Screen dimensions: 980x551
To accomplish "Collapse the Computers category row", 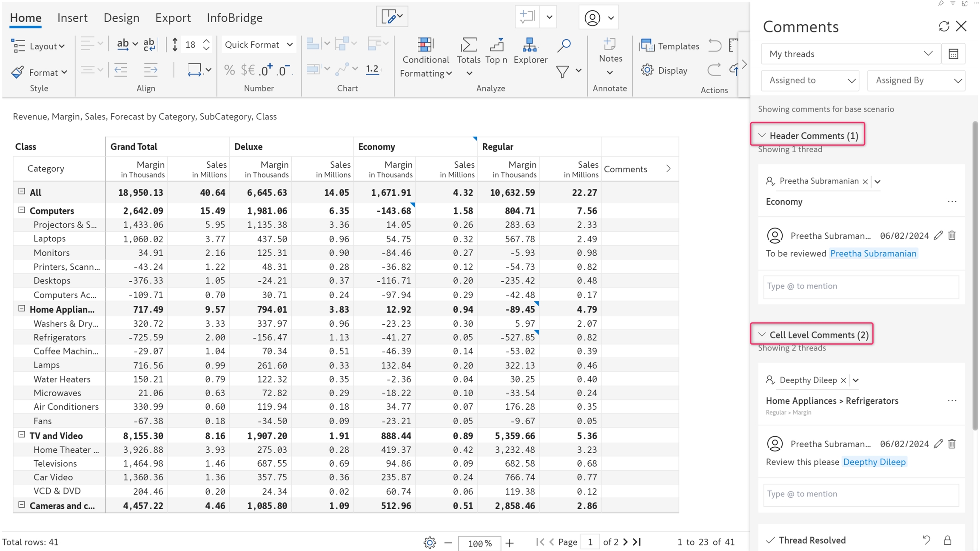I will pyautogui.click(x=22, y=210).
